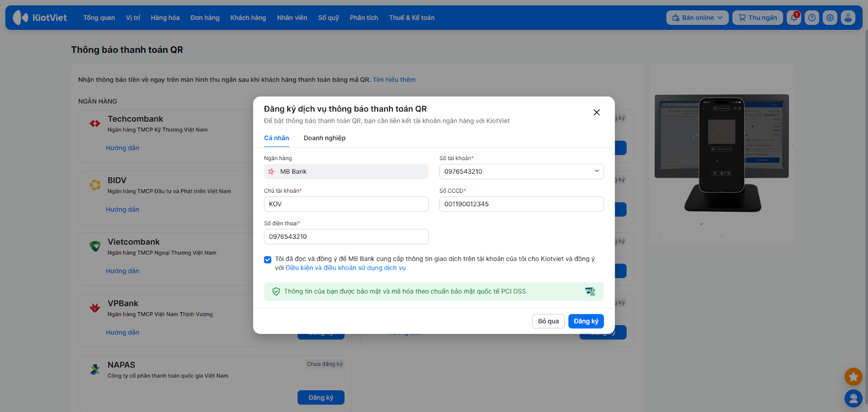Viewport: 868px width, 412px height.
Task: Click the Số CCCD input field
Action: click(x=521, y=204)
